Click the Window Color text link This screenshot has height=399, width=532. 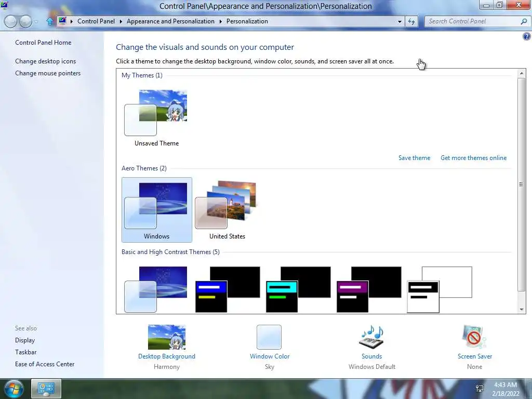coord(270,356)
